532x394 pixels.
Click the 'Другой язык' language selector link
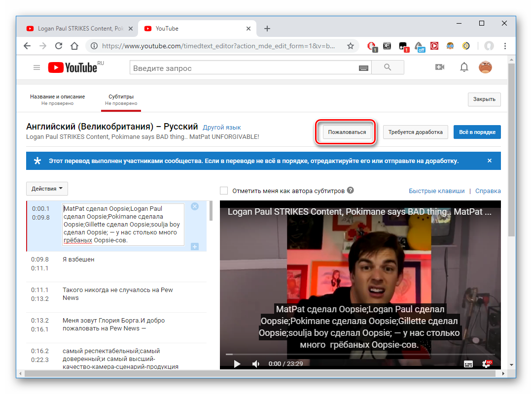(x=222, y=128)
